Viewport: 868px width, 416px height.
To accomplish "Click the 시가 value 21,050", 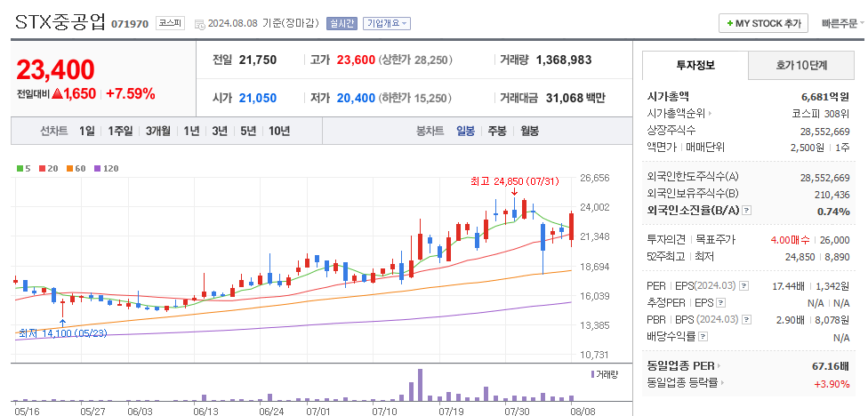I will click(258, 99).
